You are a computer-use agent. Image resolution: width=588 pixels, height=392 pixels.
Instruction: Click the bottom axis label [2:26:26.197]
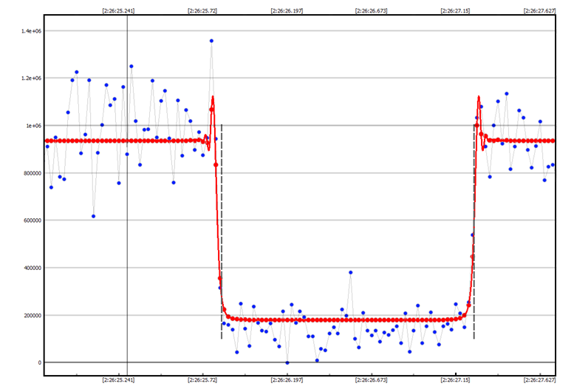click(287, 380)
